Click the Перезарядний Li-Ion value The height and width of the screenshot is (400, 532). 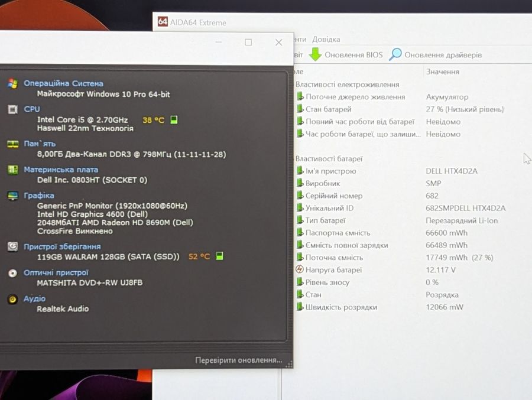click(462, 220)
